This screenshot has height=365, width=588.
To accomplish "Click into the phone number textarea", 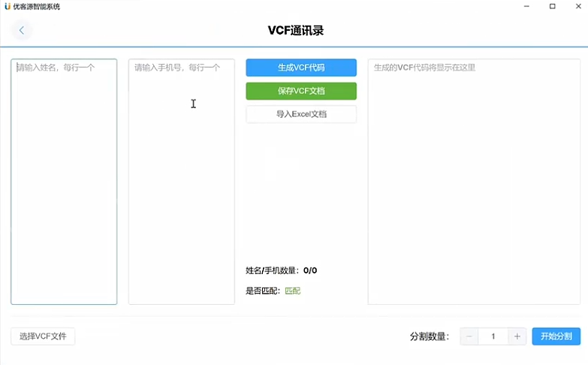I will [x=181, y=182].
